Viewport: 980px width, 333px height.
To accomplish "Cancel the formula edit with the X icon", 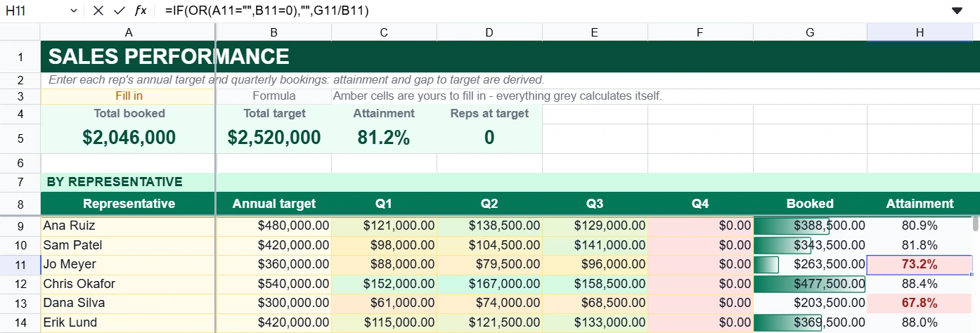I will (x=98, y=11).
